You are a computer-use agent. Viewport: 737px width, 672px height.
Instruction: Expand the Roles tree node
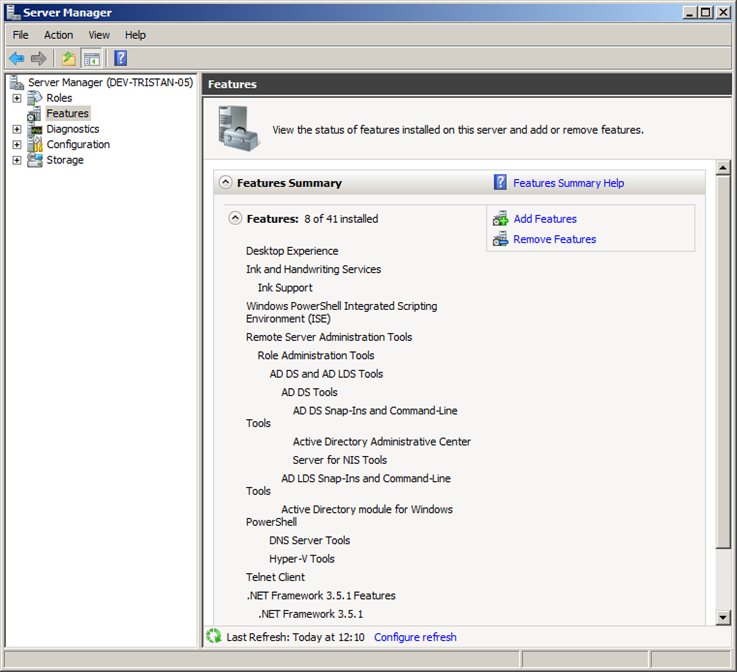17,98
